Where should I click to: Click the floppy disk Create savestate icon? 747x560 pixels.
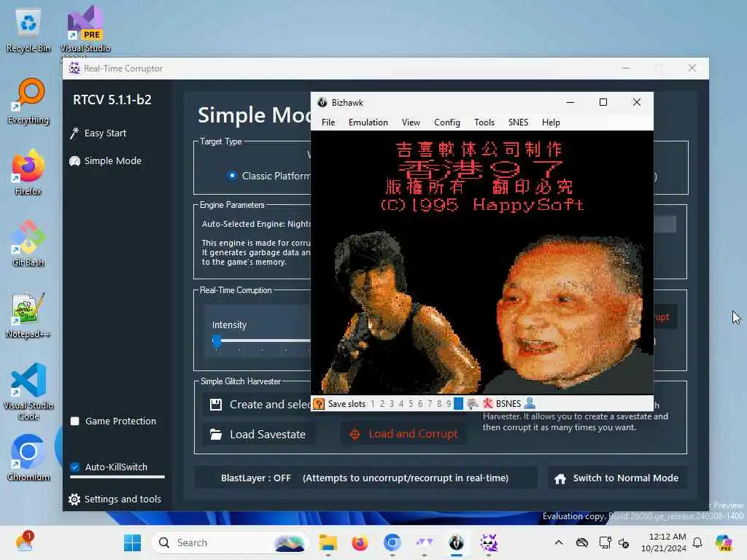tap(216, 405)
